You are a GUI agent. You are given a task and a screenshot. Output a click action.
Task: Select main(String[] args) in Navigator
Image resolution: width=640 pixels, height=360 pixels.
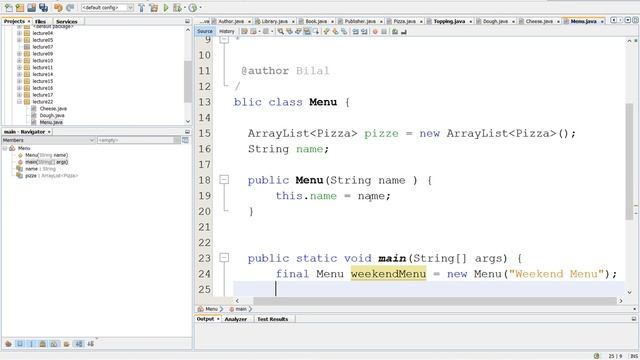pyautogui.click(x=46, y=162)
